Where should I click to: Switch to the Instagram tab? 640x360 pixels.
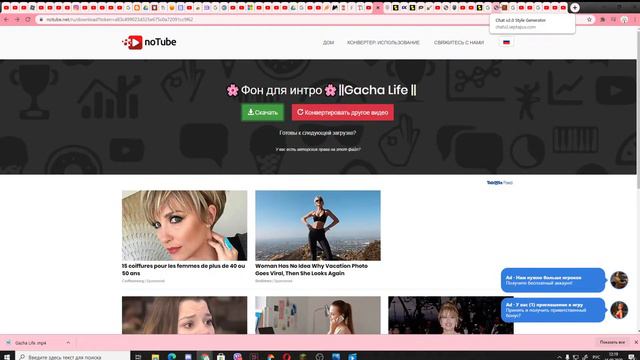(76, 7)
